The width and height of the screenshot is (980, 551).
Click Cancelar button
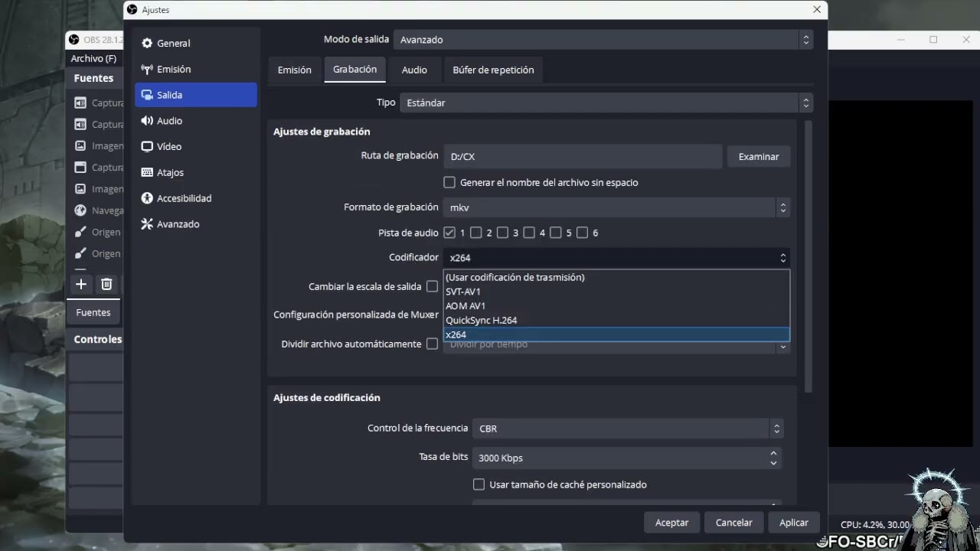pos(734,523)
